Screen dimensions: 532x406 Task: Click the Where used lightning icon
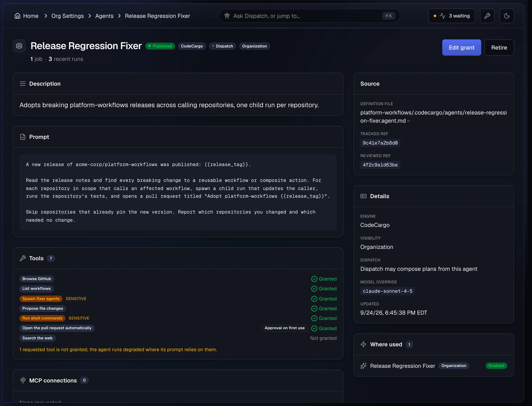coord(363,344)
